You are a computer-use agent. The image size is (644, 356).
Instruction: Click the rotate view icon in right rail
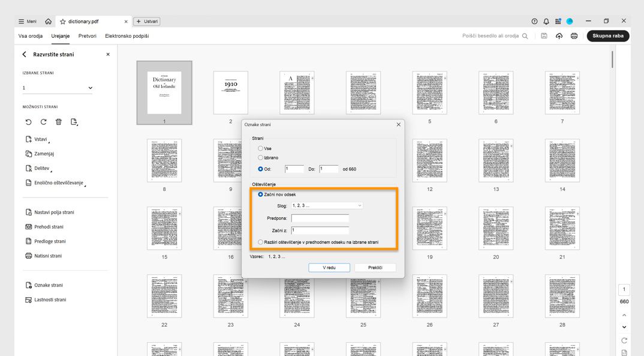pyautogui.click(x=624, y=340)
